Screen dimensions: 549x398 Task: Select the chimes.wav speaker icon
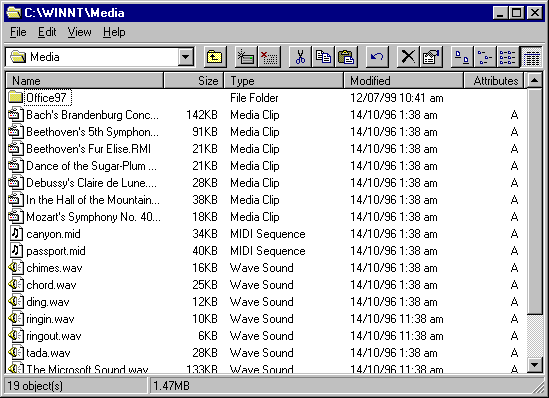[x=16, y=268]
